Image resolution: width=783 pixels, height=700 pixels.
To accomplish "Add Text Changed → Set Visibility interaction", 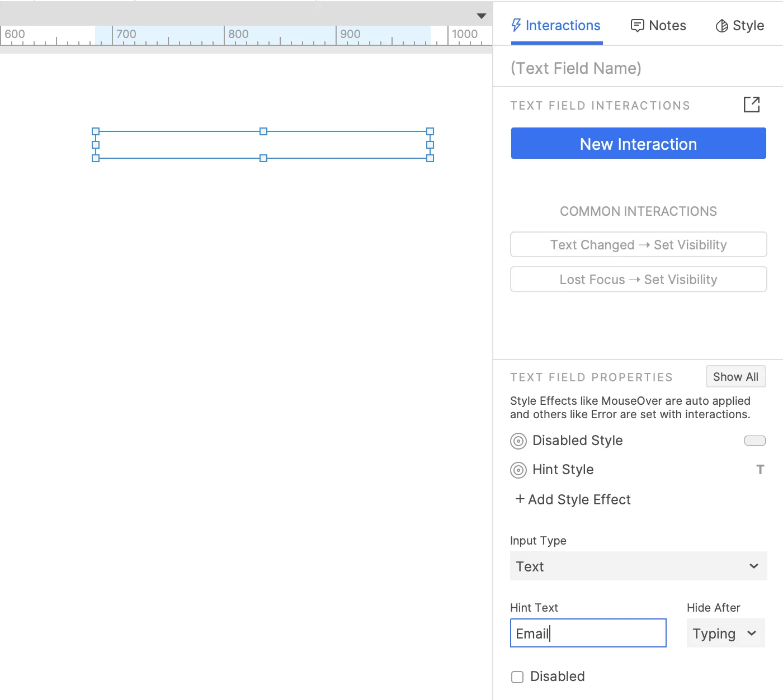I will tap(638, 245).
